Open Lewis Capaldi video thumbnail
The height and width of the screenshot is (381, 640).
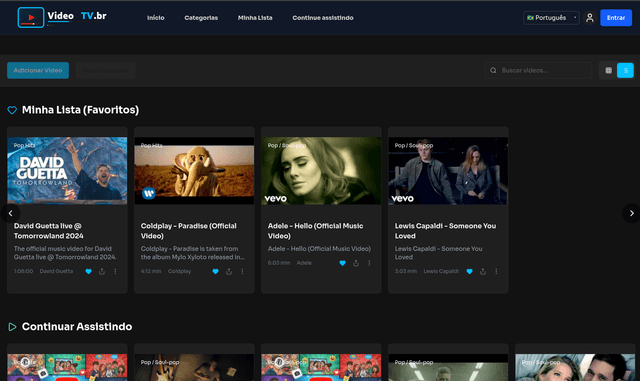click(448, 171)
